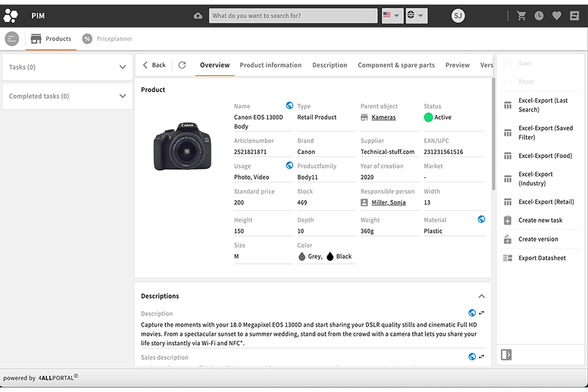
Task: Expand the Completed tasks (0) panel
Action: click(67, 96)
